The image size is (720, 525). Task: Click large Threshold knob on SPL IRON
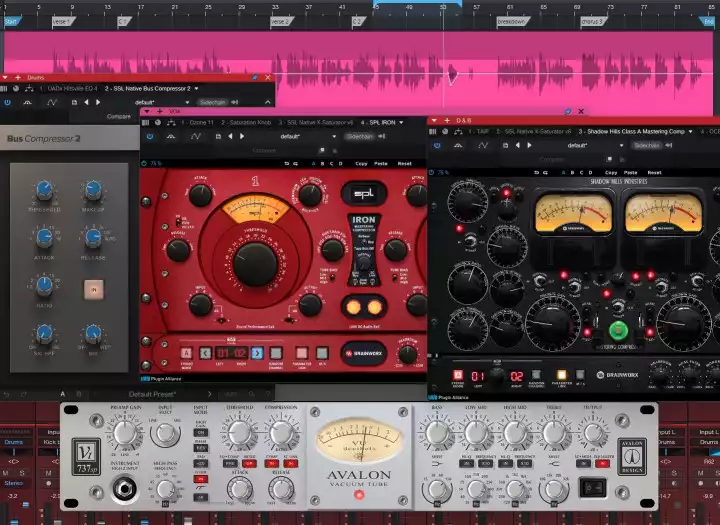(255, 265)
